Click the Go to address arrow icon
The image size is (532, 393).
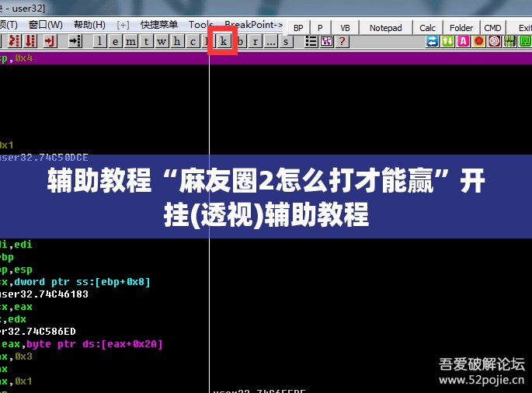(x=75, y=41)
